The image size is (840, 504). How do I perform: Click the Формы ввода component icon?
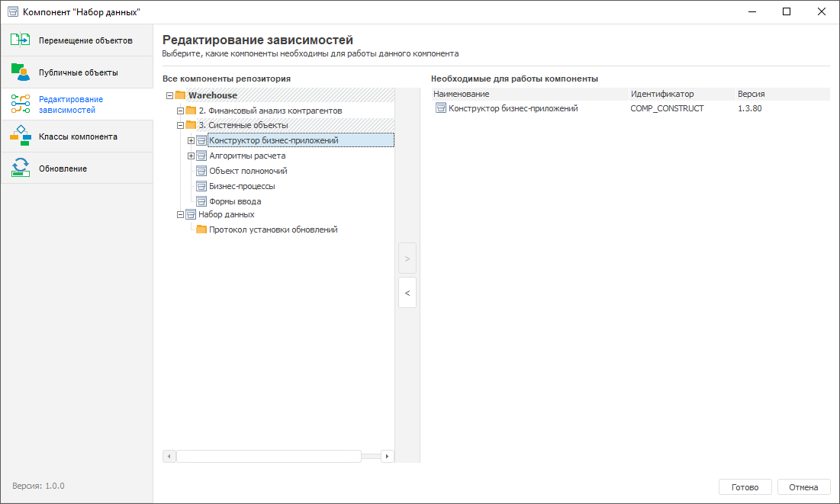[202, 202]
